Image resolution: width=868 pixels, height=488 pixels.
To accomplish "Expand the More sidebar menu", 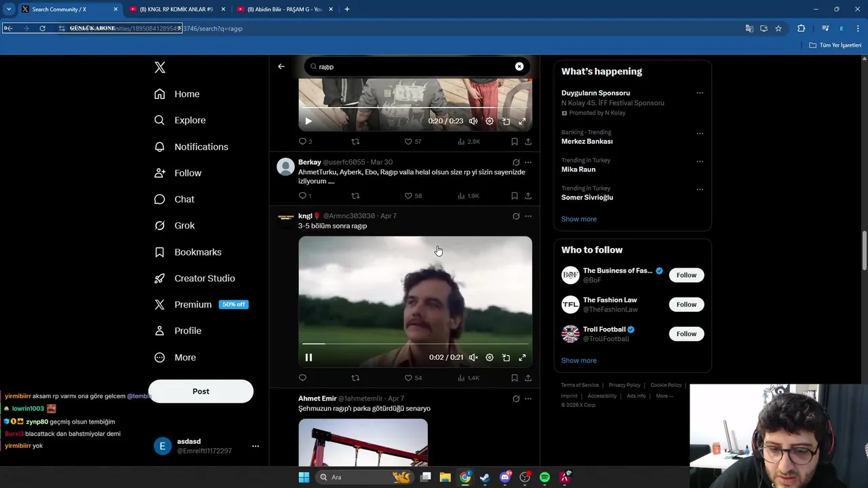I will (x=175, y=357).
